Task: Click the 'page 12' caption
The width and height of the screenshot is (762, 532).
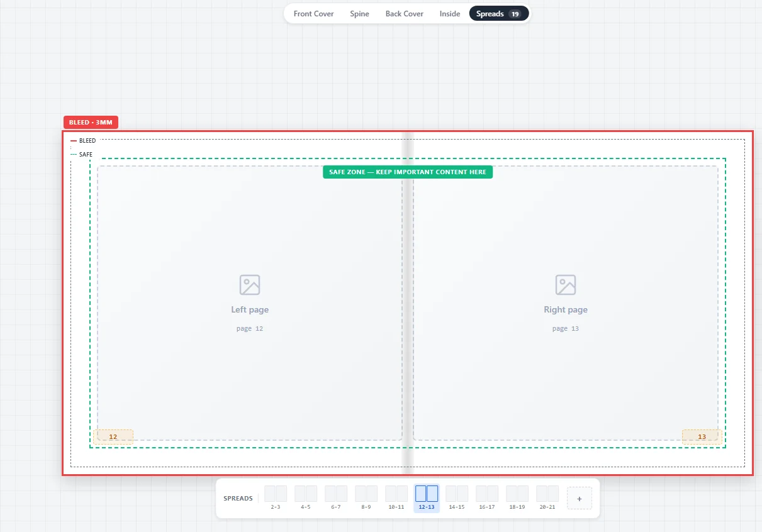Action: [x=250, y=328]
